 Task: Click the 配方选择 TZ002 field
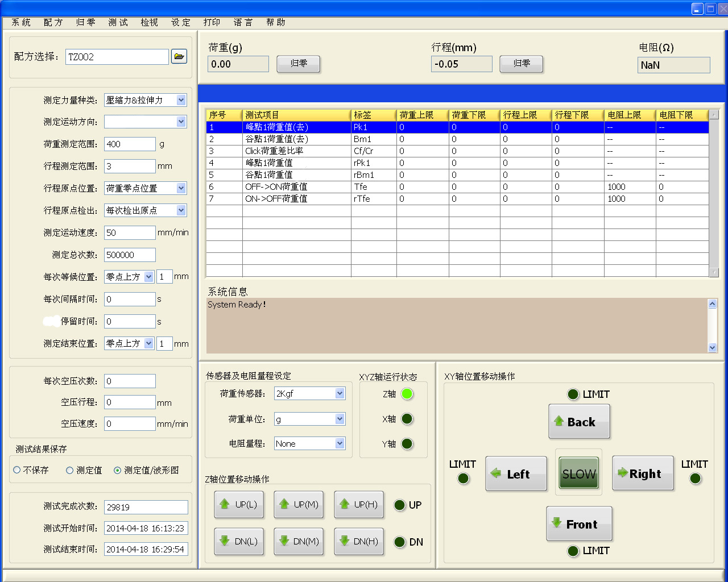[x=117, y=57]
